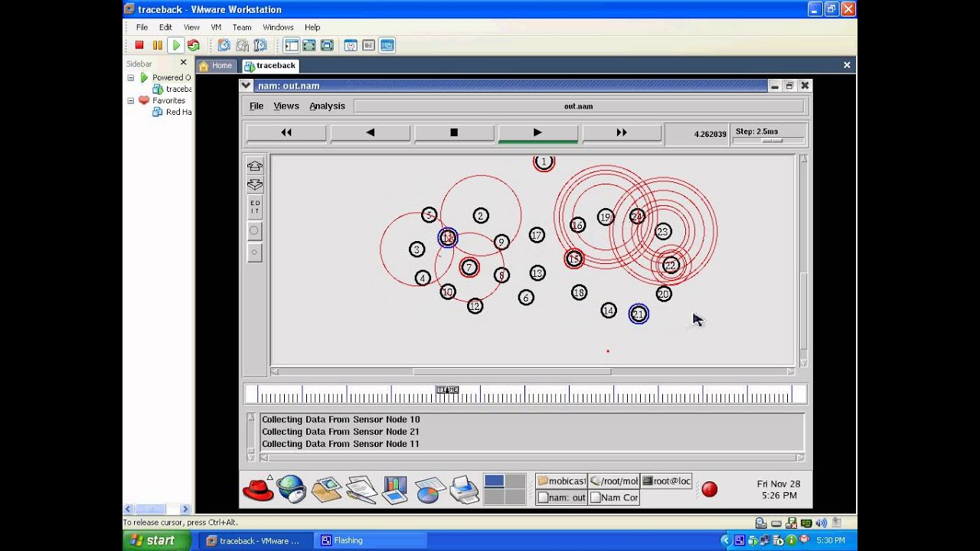The width and height of the screenshot is (980, 551).
Task: Click the nam play backward button
Action: click(x=371, y=133)
